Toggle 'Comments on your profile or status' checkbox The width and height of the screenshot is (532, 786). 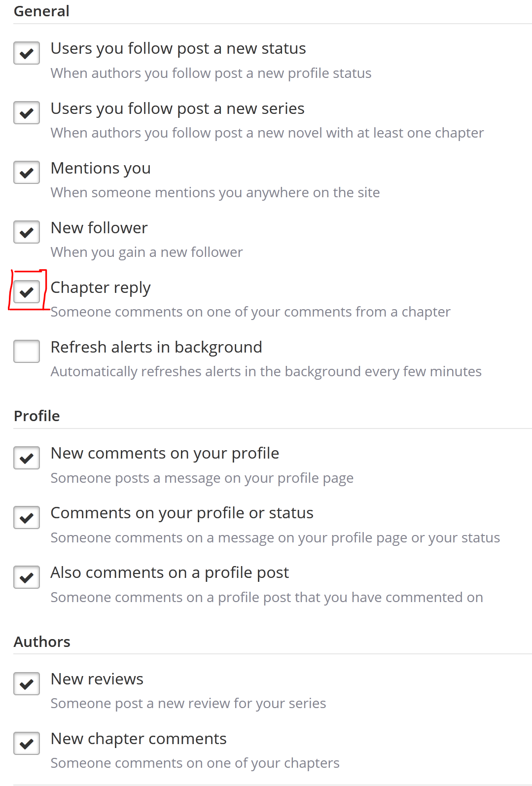tap(27, 518)
